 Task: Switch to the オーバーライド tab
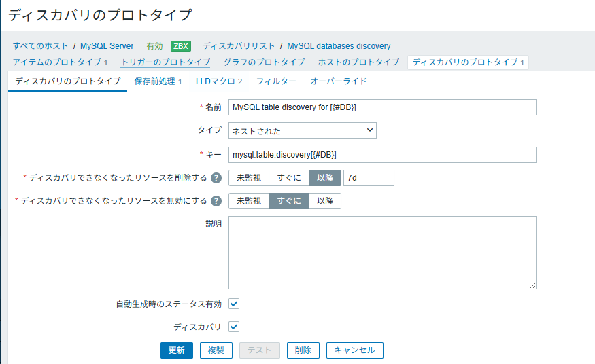[339, 81]
